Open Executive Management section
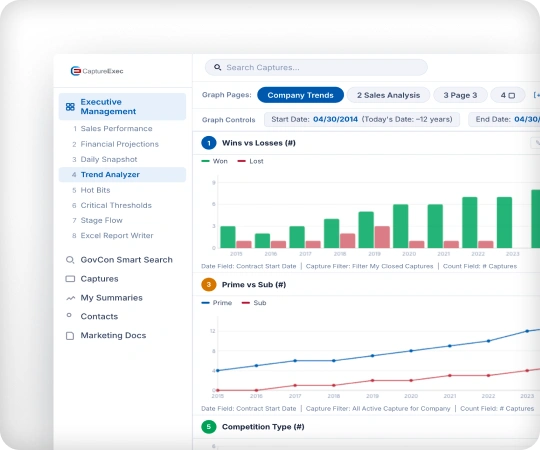Image resolution: width=540 pixels, height=450 pixels. pos(122,107)
